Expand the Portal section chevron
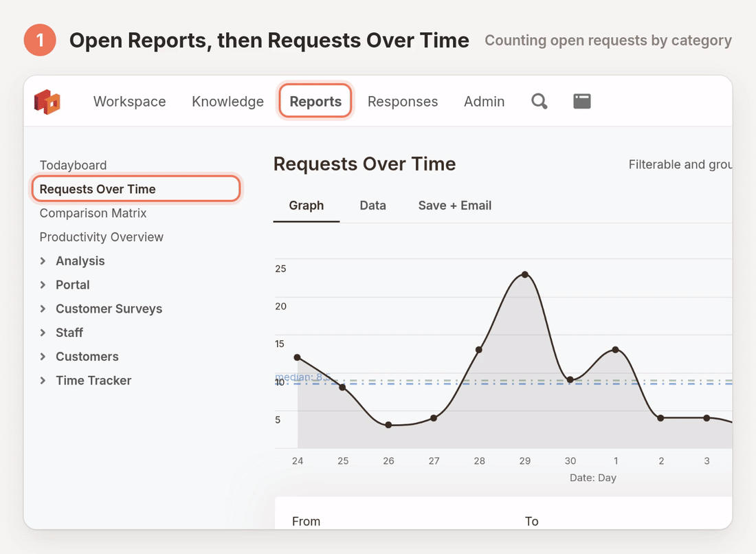 point(43,285)
